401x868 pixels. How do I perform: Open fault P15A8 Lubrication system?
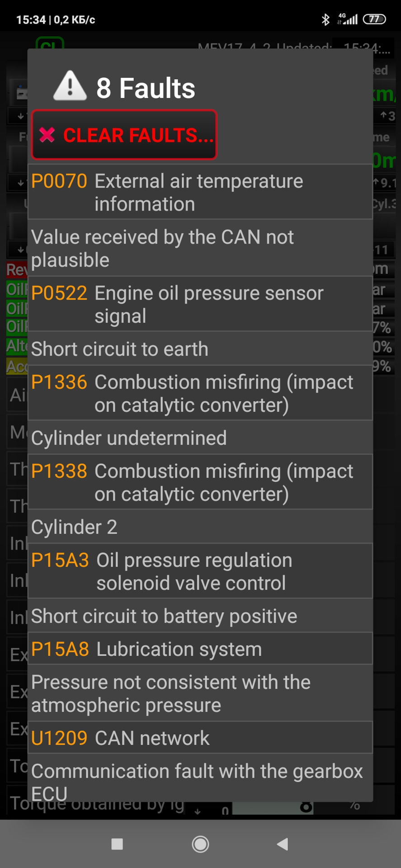coord(200,649)
